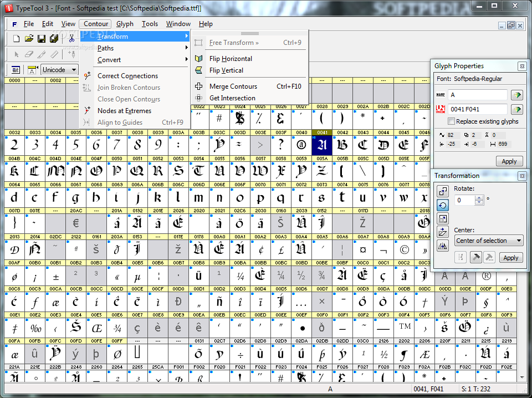Open the Tools menu
The height and width of the screenshot is (398, 532).
click(150, 24)
